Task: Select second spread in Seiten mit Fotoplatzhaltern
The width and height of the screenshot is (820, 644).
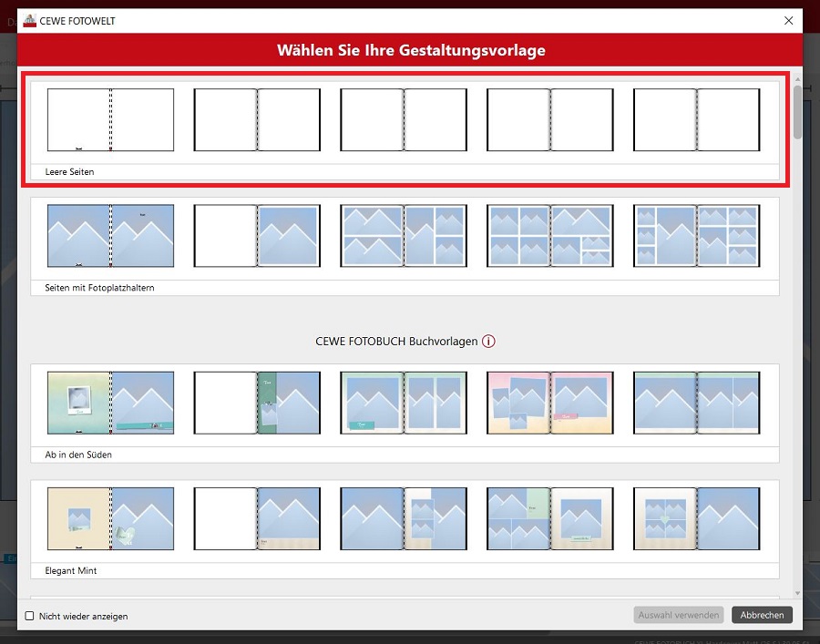Action: 257,236
